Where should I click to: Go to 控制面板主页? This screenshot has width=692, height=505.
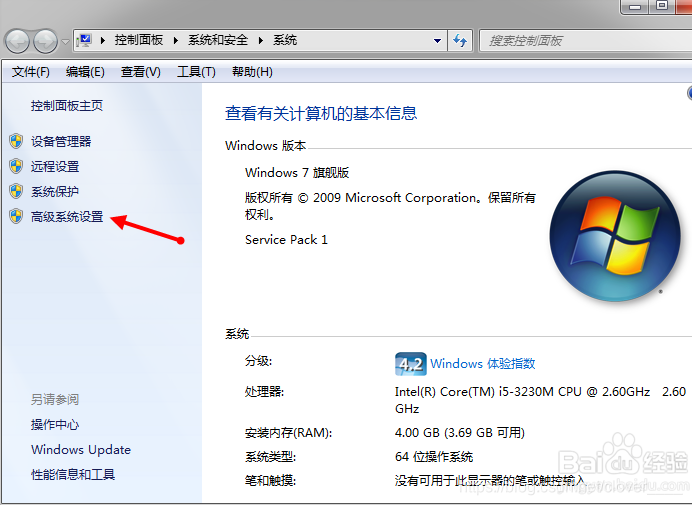click(x=67, y=106)
